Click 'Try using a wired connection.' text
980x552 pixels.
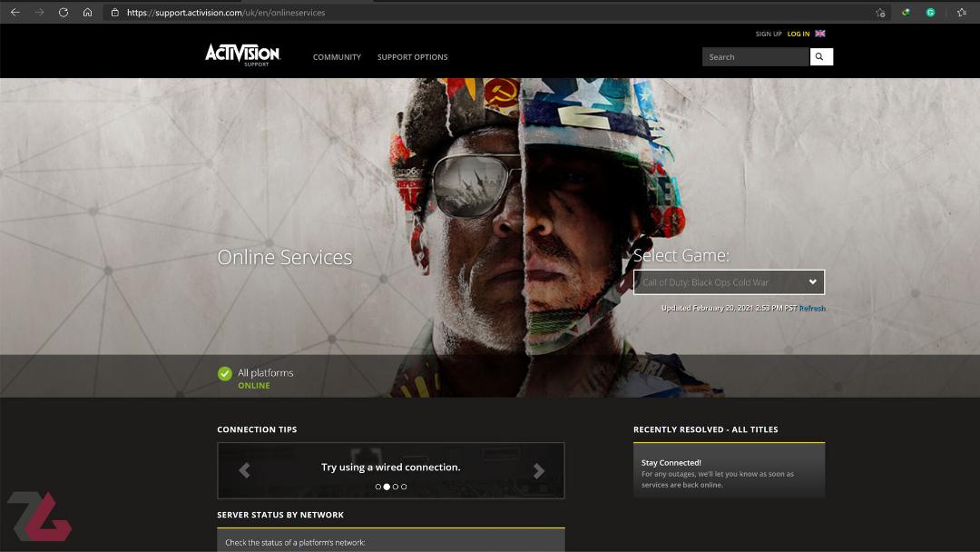[x=390, y=467]
